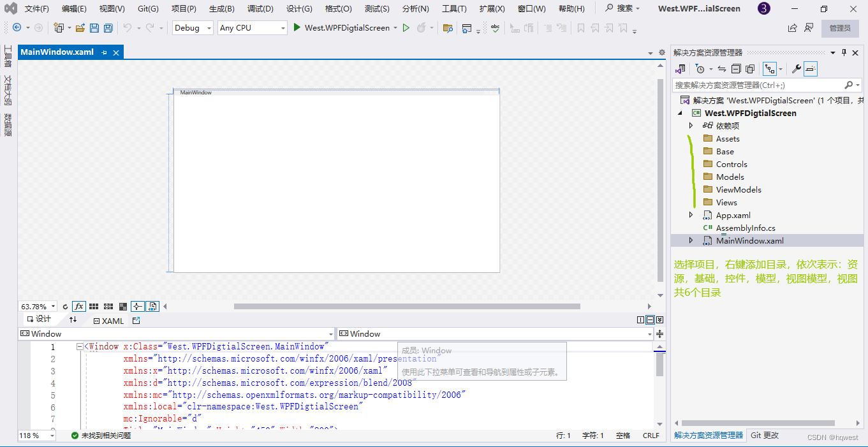Open the right Window member dropdown
Screen dimensions: 868x447
point(495,334)
